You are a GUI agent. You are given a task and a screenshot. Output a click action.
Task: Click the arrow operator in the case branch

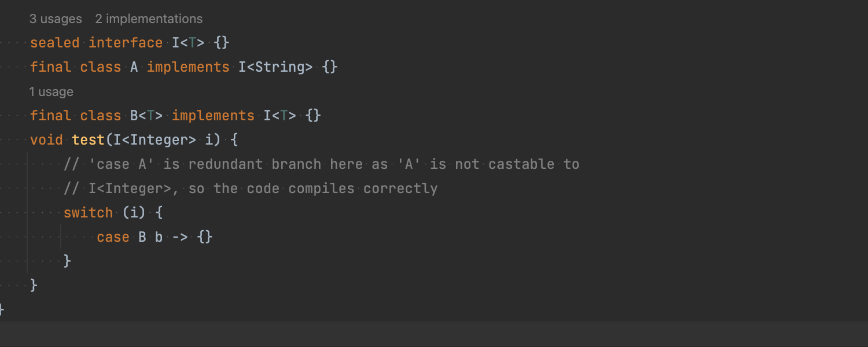[180, 238]
